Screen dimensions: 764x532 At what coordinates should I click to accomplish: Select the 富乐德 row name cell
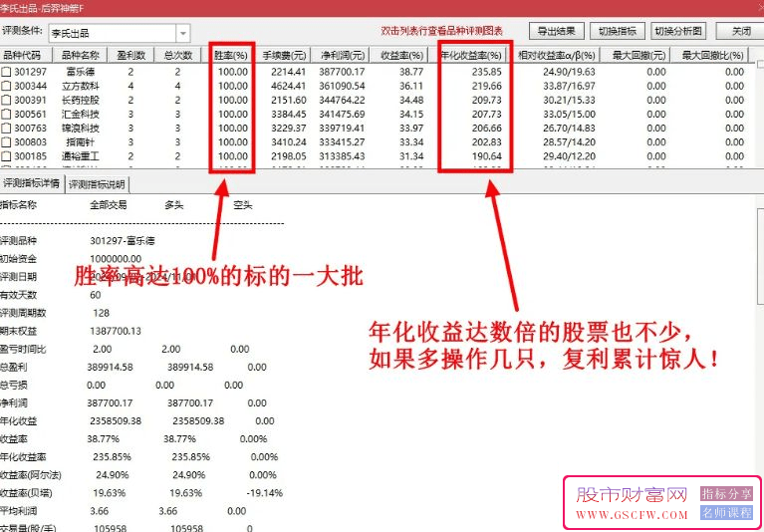pyautogui.click(x=81, y=72)
